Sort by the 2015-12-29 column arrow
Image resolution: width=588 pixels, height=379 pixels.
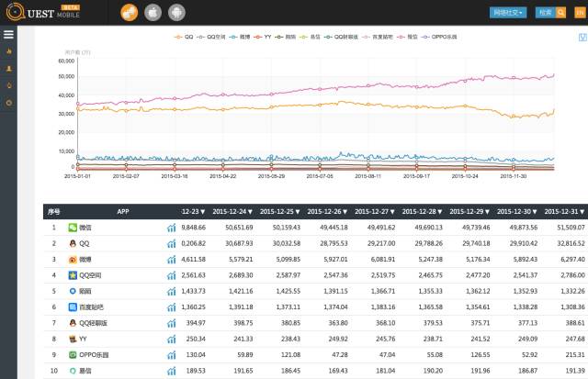click(488, 212)
